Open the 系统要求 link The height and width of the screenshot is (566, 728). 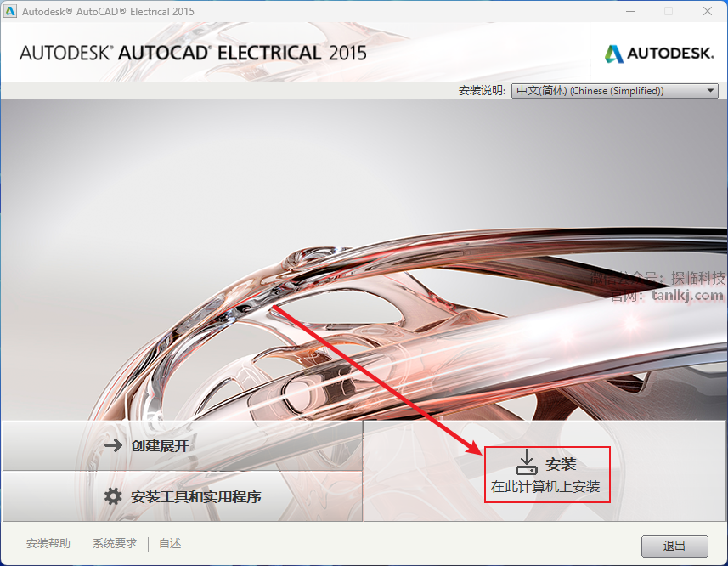(x=115, y=543)
